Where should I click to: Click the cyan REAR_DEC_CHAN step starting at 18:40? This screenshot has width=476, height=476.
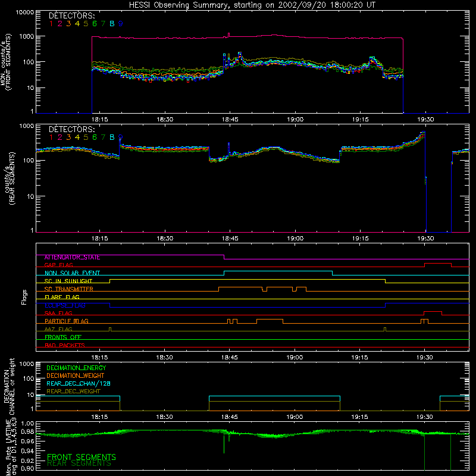tap(274, 396)
